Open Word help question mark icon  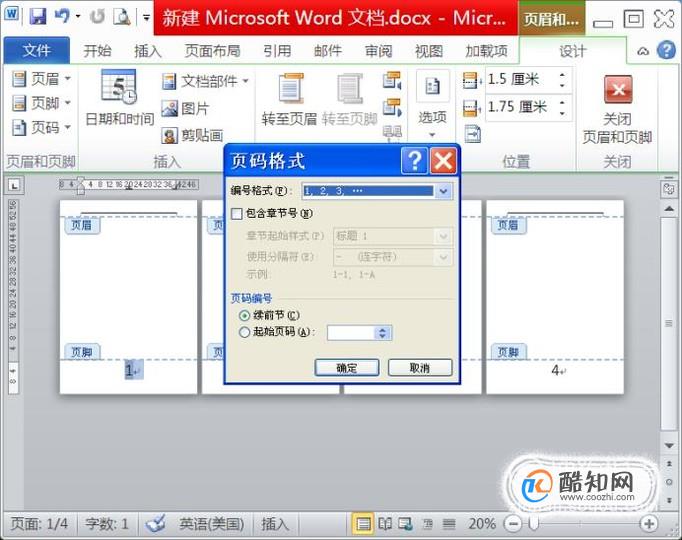(x=666, y=50)
